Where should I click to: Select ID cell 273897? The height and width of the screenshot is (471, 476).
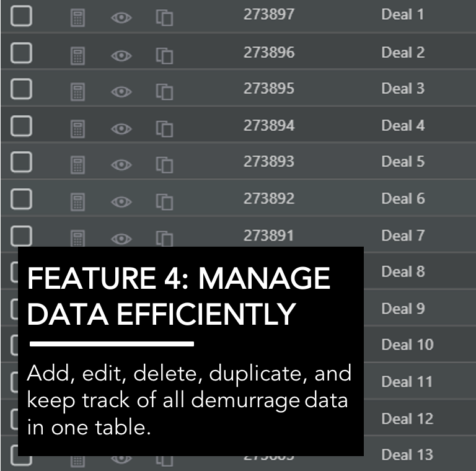point(269,14)
